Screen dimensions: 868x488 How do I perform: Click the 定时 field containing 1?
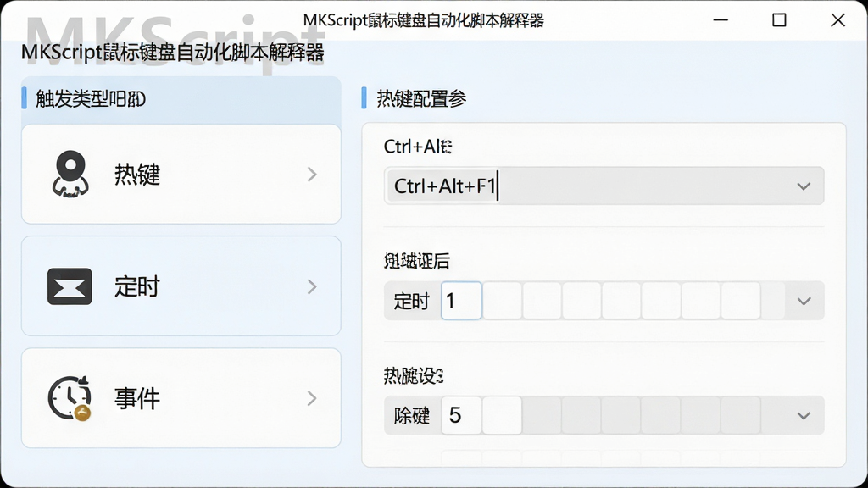coord(462,301)
